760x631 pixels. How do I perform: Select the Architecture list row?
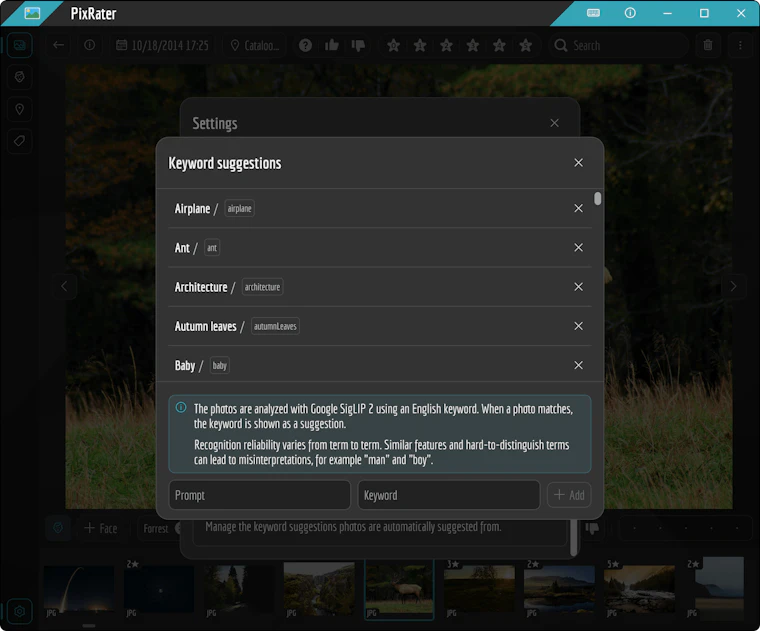point(380,287)
